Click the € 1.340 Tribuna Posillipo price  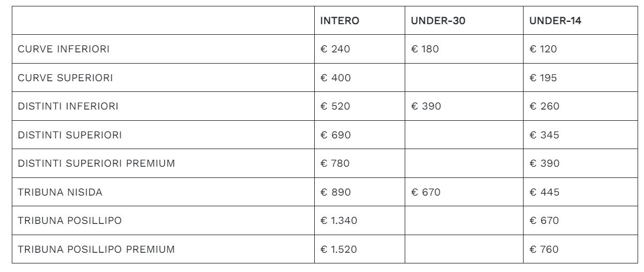pyautogui.click(x=338, y=221)
